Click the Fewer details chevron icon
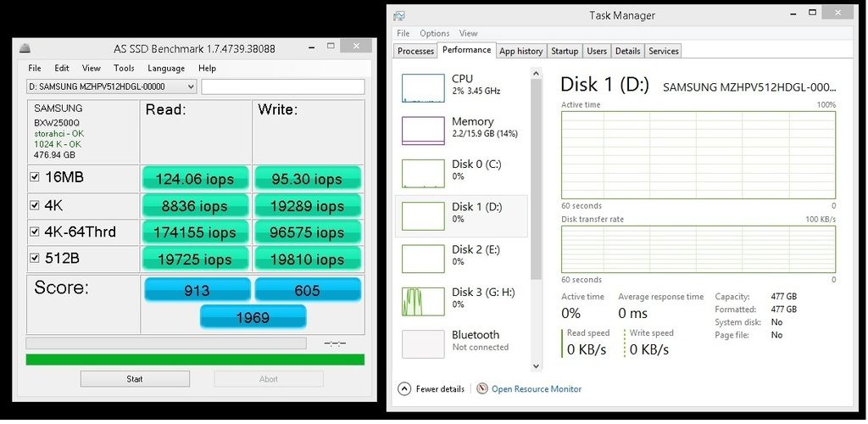Image resolution: width=868 pixels, height=424 pixels. coord(404,388)
